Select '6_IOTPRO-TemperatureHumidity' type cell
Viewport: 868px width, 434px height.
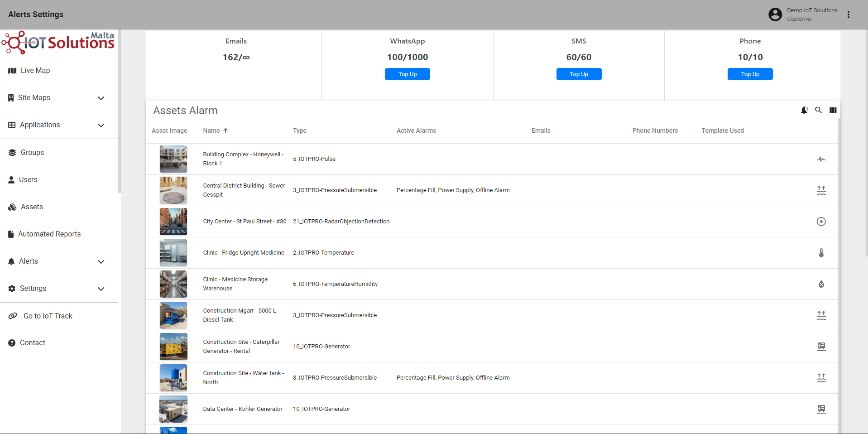tap(335, 284)
